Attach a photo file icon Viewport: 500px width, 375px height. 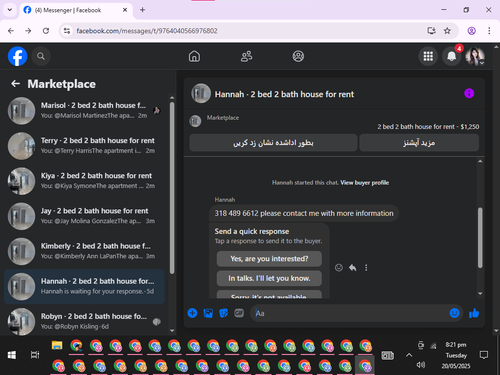tap(208, 313)
